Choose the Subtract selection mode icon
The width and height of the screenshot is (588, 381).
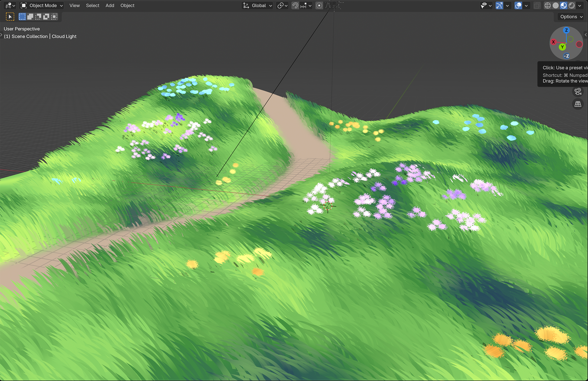(38, 17)
